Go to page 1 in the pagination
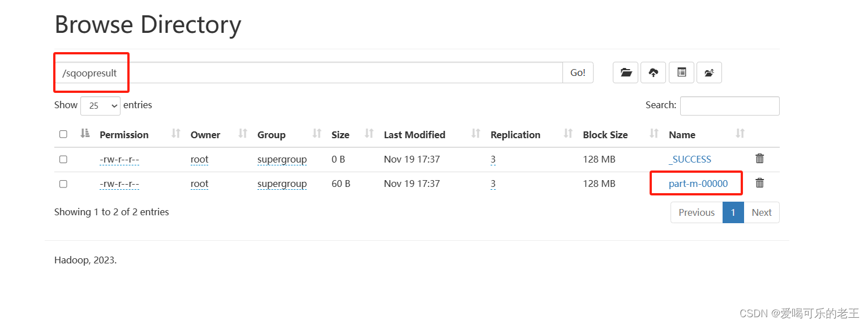 (733, 212)
